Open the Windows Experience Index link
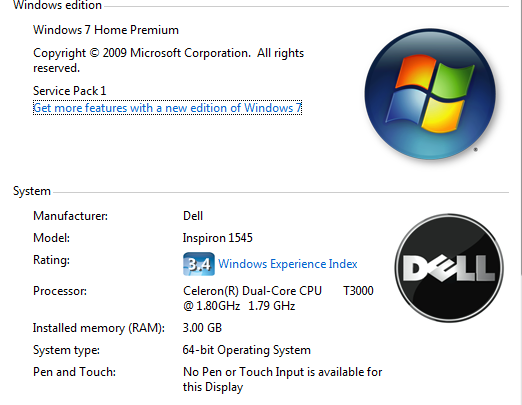Image resolution: width=522 pixels, height=405 pixels. pos(288,264)
